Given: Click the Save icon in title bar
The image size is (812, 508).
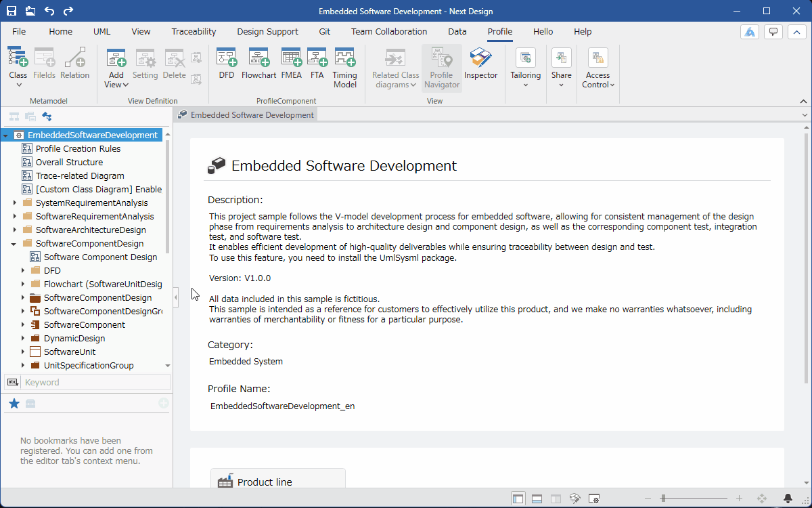Looking at the screenshot, I should (12, 11).
